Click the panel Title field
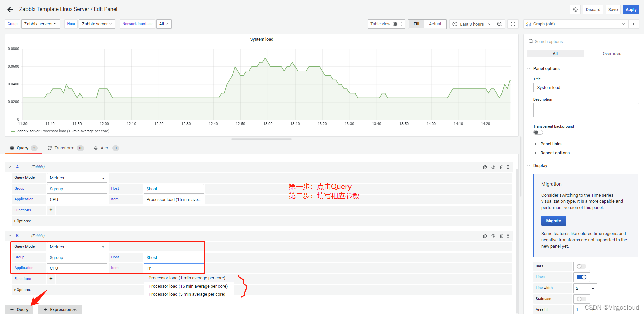The width and height of the screenshot is (644, 314). (586, 88)
